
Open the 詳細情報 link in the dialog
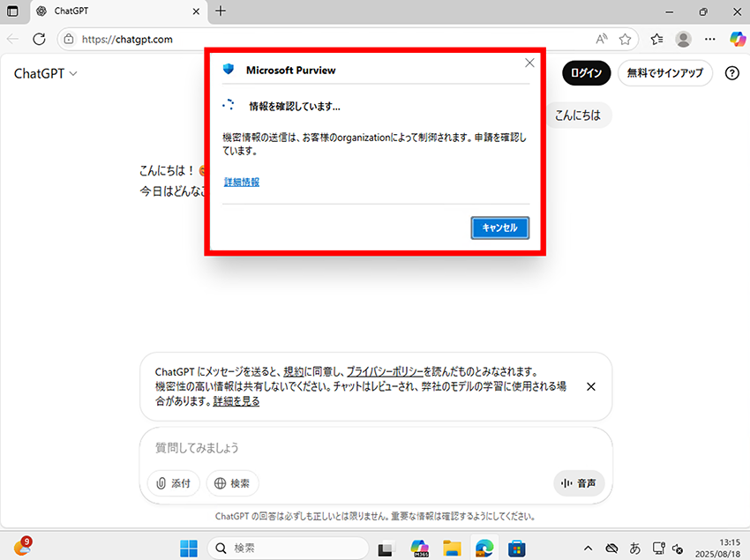(241, 183)
